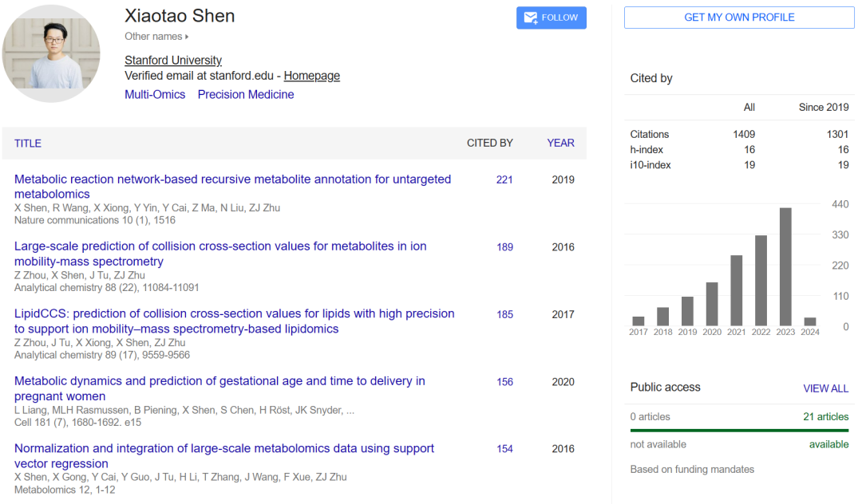The width and height of the screenshot is (862, 504).
Task: Open the Homepage link
Action: (311, 76)
